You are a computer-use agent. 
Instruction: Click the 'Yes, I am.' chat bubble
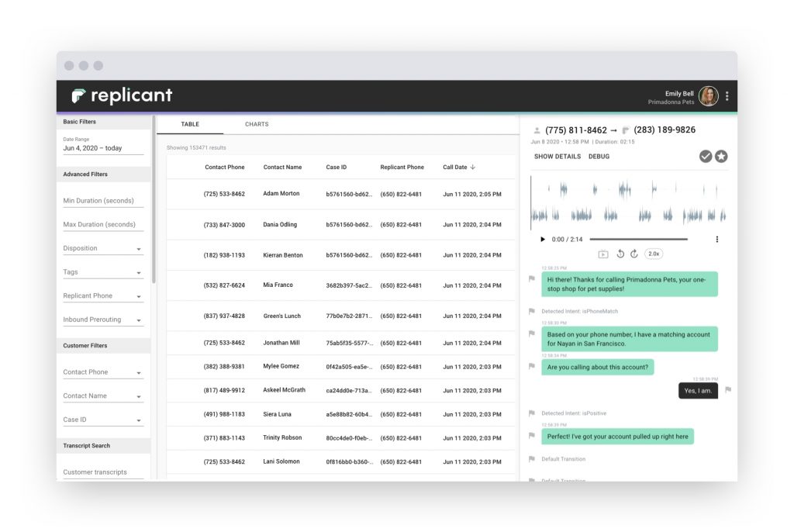pos(699,391)
